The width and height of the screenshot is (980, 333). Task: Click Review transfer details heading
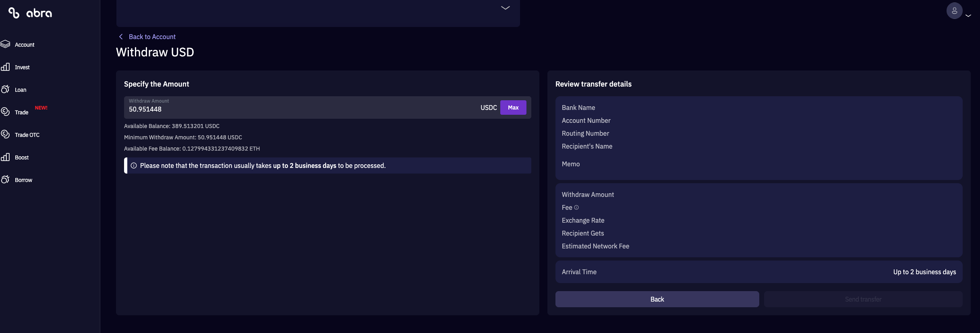pyautogui.click(x=593, y=84)
